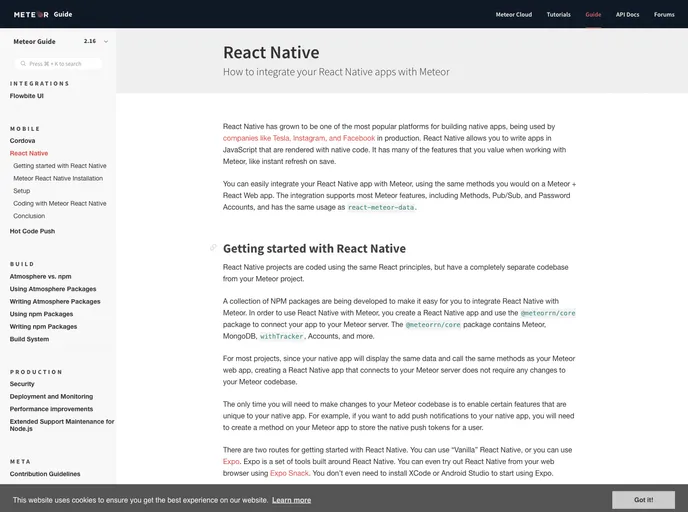Dismiss the cookie banner with Got it!

coord(643,500)
